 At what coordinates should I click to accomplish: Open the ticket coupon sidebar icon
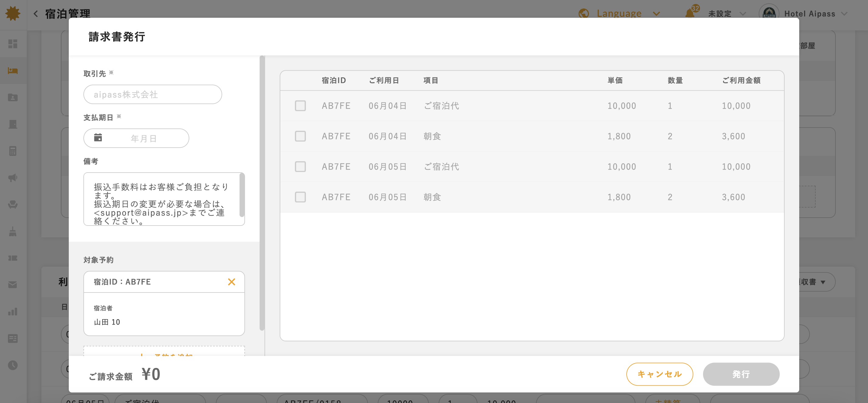coord(13,258)
